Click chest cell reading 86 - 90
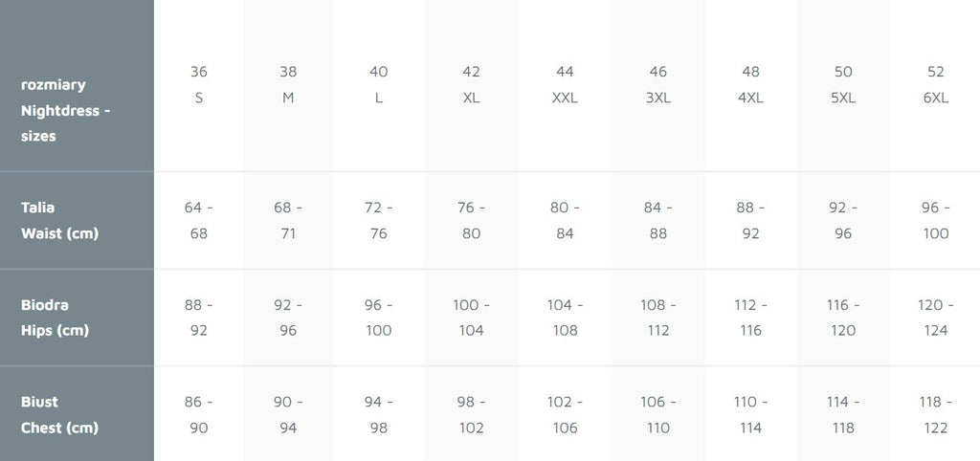The width and height of the screenshot is (980, 461). [199, 414]
